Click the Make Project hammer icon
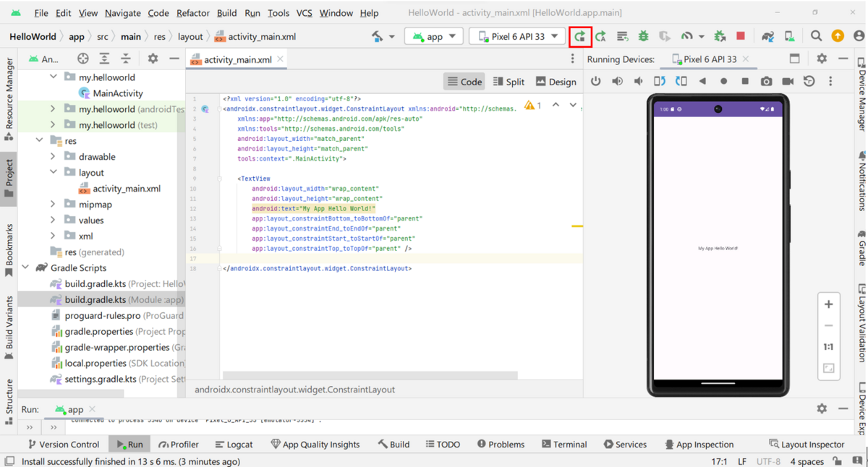 [377, 36]
